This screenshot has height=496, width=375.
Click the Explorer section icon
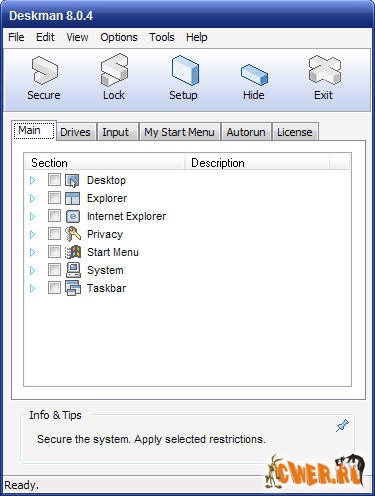pos(72,198)
